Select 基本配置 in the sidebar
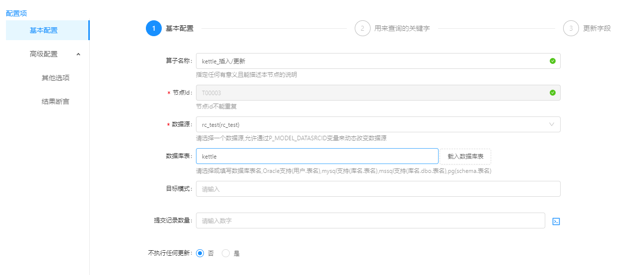Viewport: 644px width, 275px height. pyautogui.click(x=44, y=30)
